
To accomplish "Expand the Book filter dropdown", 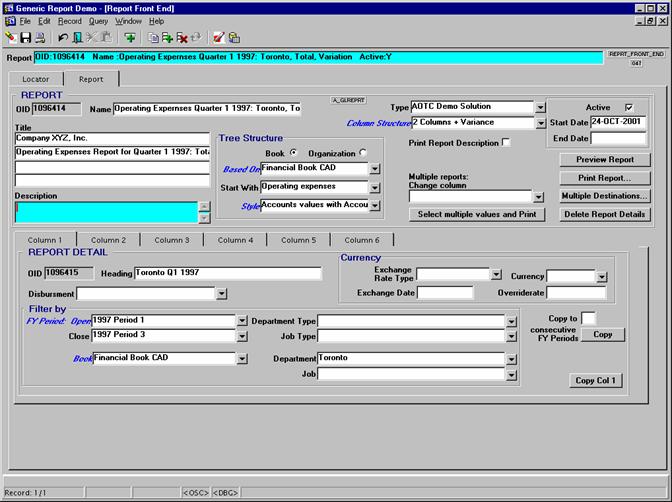I will [x=242, y=358].
